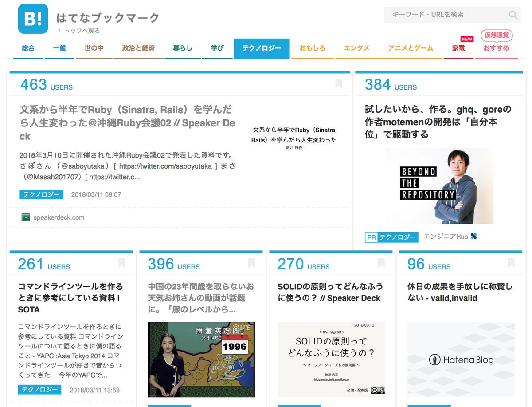Open the おすすめ tab

pos(497,48)
